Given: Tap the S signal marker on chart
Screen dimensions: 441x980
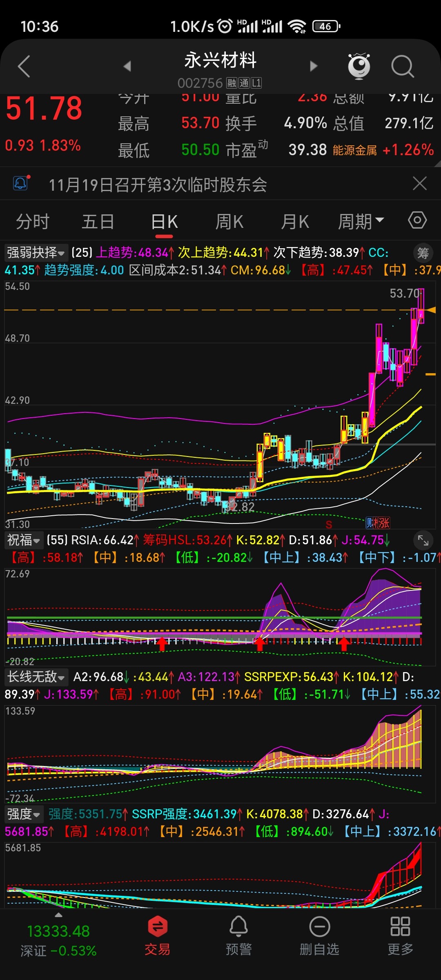Looking at the screenshot, I should point(329,524).
